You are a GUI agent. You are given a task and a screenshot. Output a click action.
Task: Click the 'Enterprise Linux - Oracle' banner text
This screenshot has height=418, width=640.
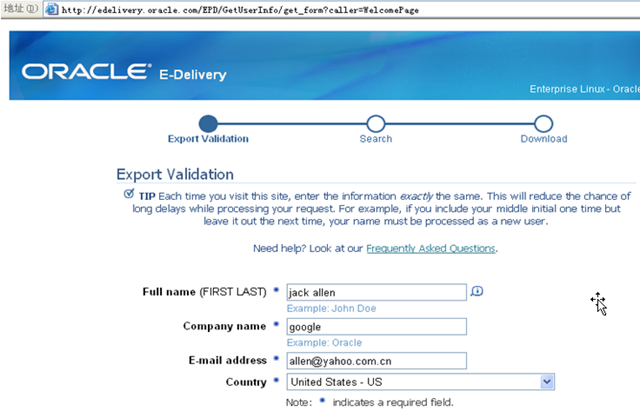(584, 89)
